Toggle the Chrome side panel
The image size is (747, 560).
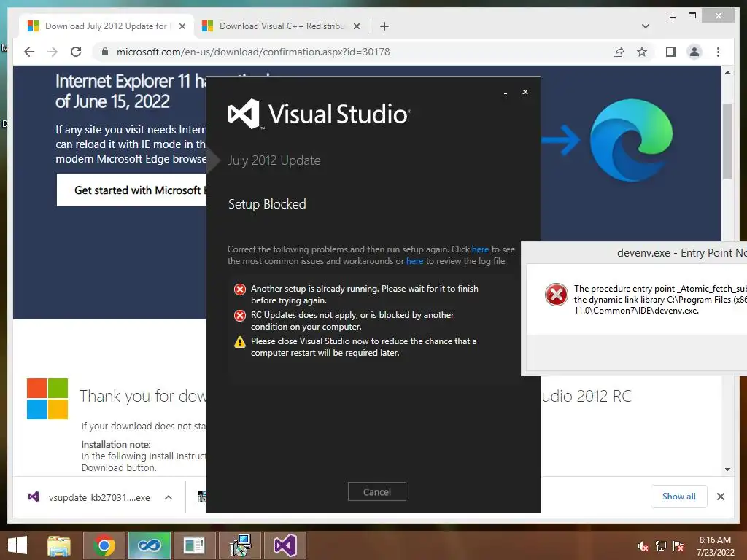click(x=671, y=52)
